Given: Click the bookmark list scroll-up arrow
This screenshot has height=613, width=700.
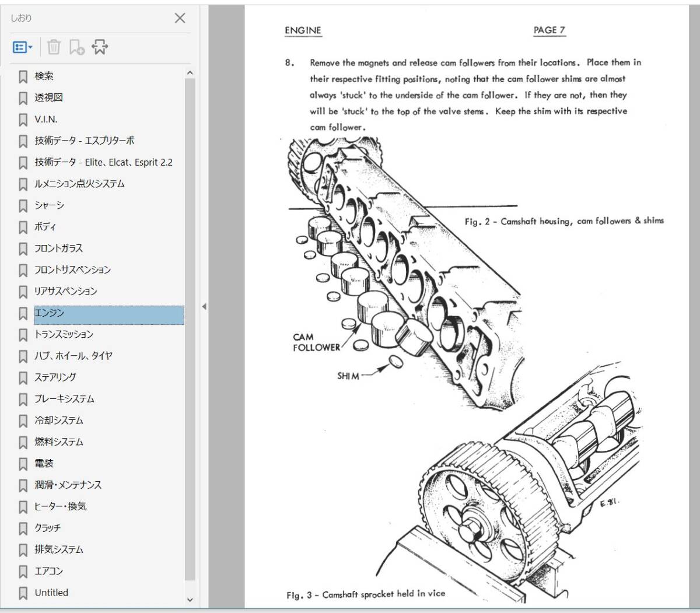Looking at the screenshot, I should [190, 73].
